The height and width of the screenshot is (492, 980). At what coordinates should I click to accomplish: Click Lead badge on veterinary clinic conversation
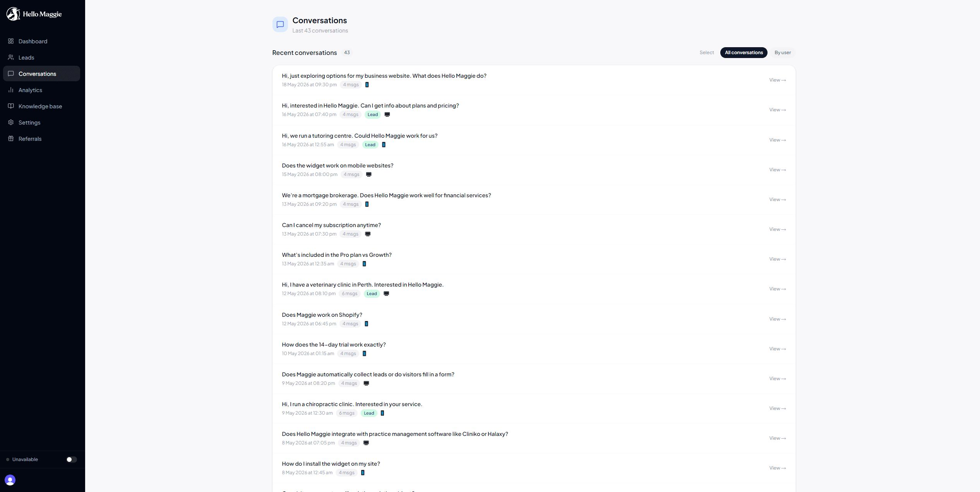[x=372, y=294]
